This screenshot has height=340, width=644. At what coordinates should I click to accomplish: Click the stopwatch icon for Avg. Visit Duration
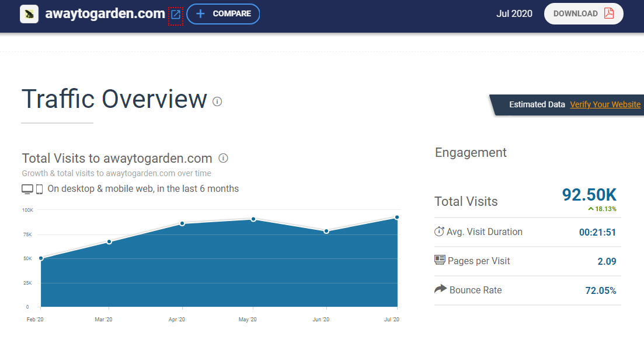pos(439,232)
